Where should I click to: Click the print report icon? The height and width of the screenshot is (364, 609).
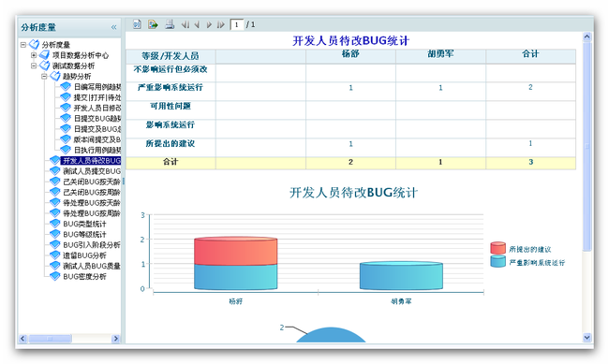coord(170,24)
